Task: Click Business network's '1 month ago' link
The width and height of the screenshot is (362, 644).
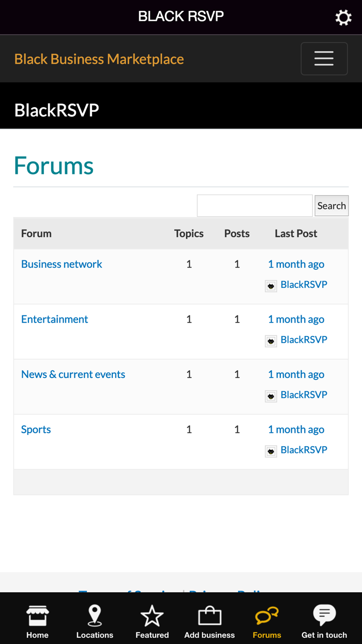Action: coord(296,264)
